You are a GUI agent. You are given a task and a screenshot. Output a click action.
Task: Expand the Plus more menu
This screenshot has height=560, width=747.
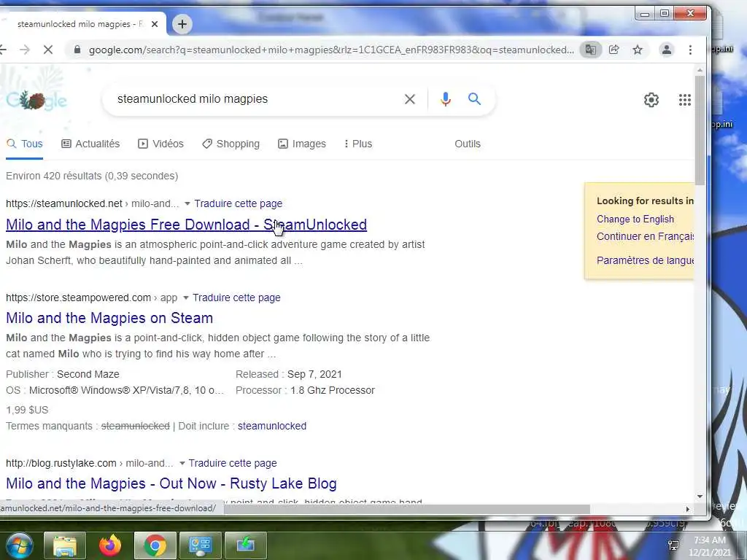[357, 144]
